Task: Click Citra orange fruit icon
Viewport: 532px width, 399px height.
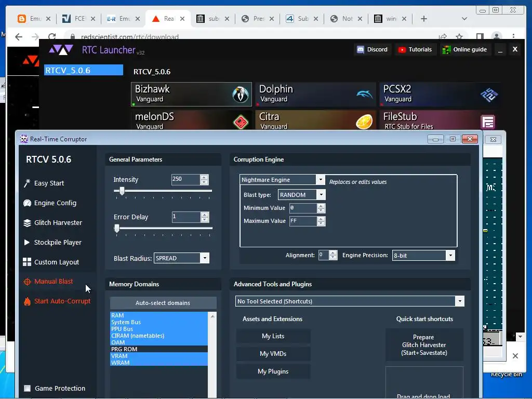Action: pos(364,122)
